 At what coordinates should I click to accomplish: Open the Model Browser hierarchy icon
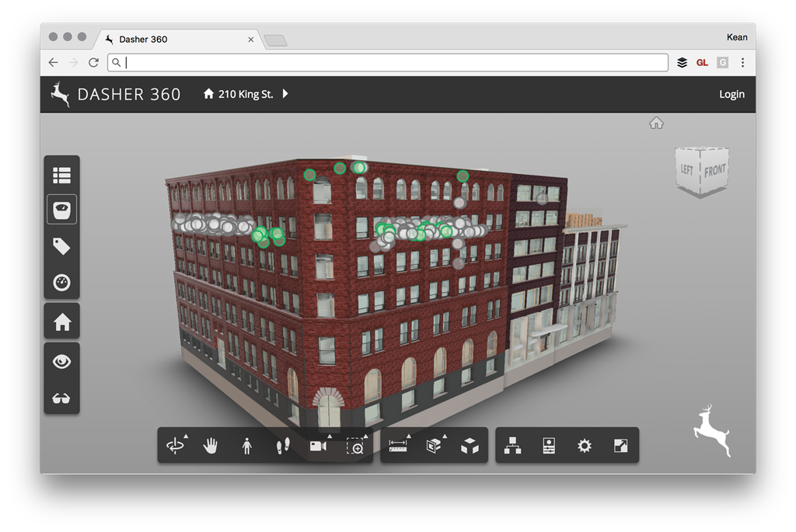pyautogui.click(x=512, y=446)
